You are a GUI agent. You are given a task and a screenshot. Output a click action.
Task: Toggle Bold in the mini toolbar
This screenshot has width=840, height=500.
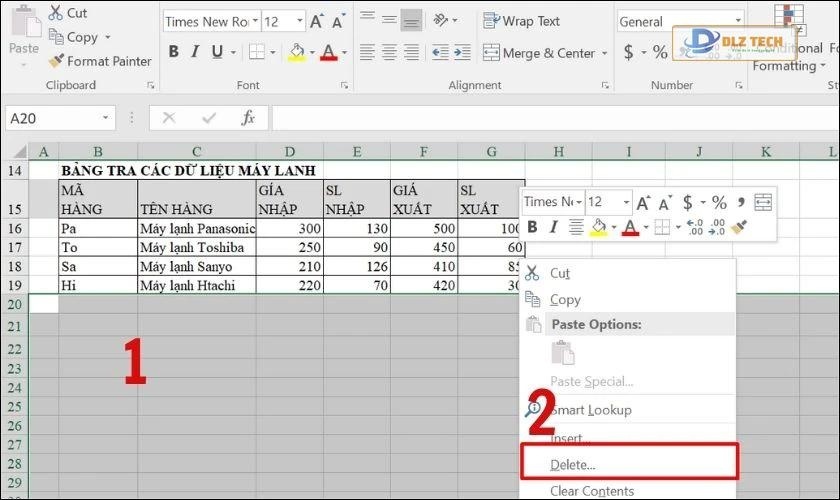[x=532, y=227]
